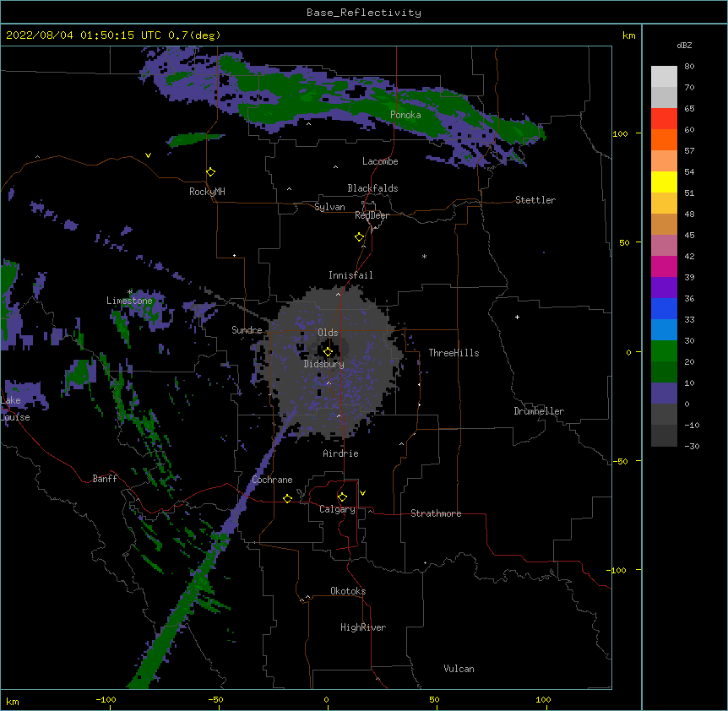
Task: Click the Innisfail label
Action: point(350,275)
